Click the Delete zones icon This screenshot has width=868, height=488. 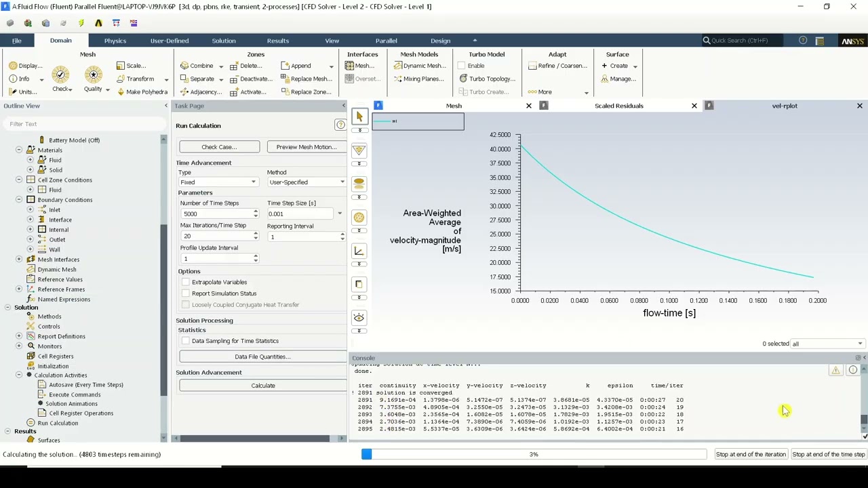point(234,66)
